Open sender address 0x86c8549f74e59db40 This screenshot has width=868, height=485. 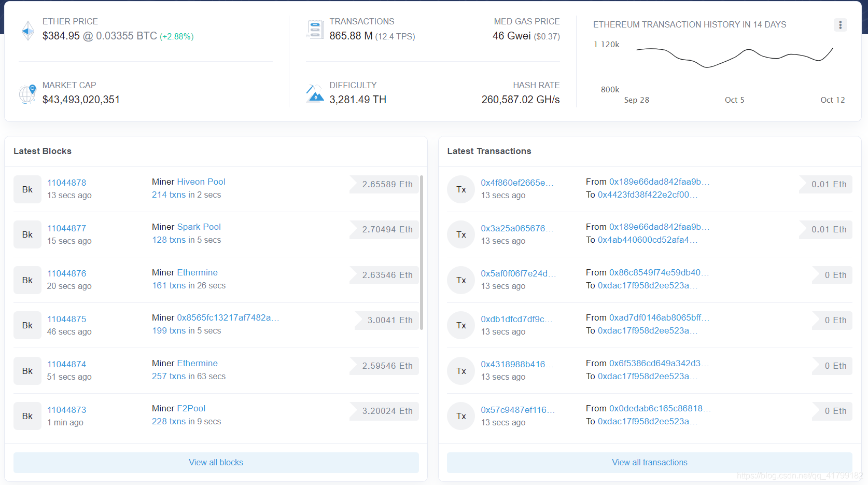coord(659,272)
